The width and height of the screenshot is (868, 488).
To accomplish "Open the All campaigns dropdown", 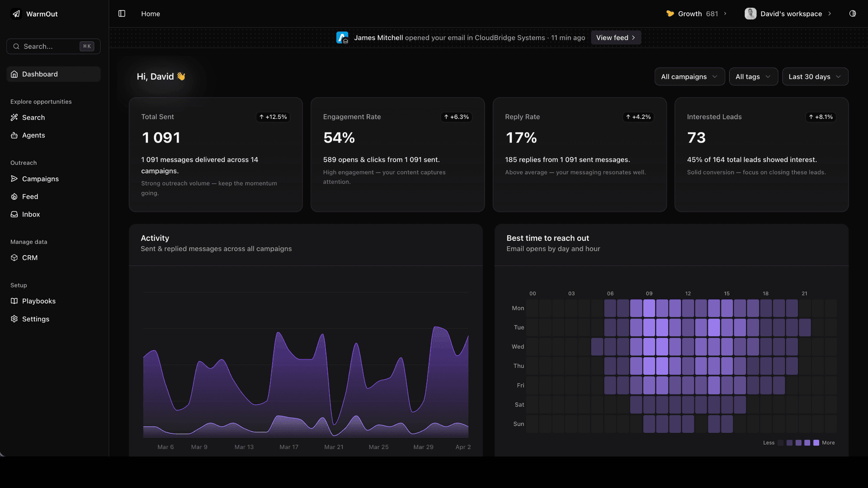I will [x=689, y=76].
